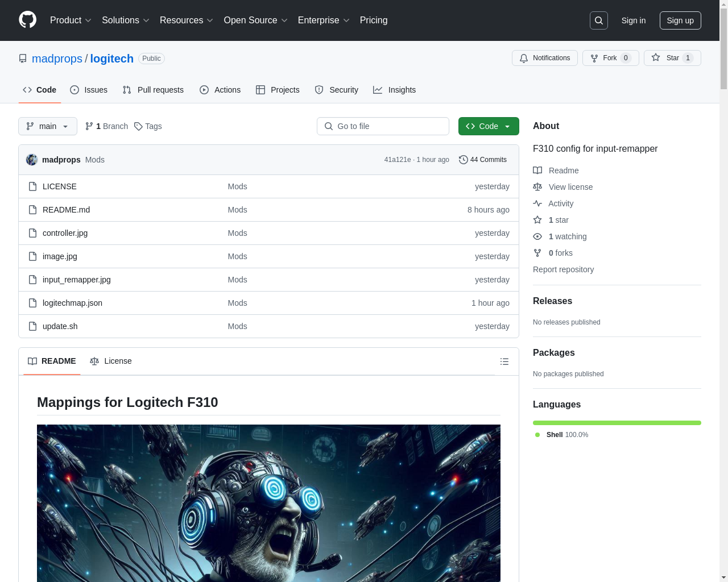Viewport: 728px width, 582px height.
Task: Select the Code repository tab
Action: [39, 90]
